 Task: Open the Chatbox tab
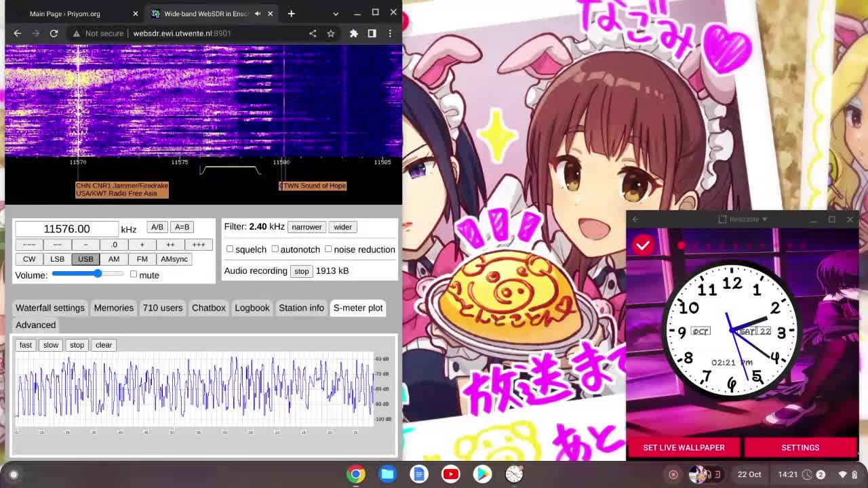click(x=209, y=308)
